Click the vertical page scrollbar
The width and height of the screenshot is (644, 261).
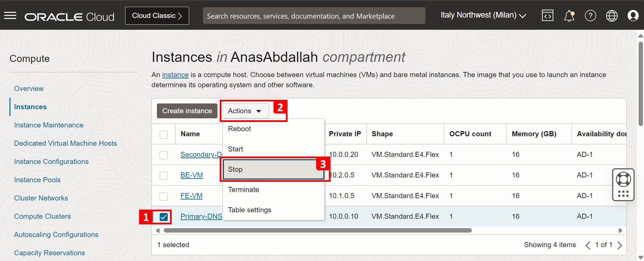(641, 84)
